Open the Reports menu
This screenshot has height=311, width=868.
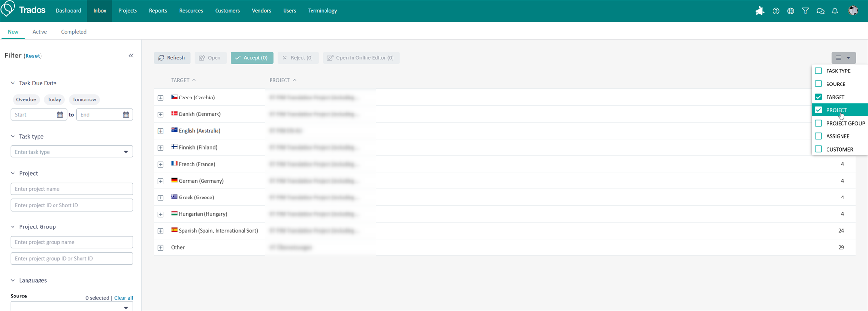click(158, 11)
